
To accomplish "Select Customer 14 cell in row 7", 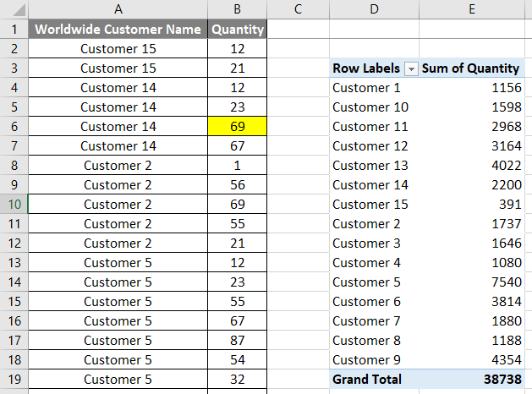I will pos(118,145).
